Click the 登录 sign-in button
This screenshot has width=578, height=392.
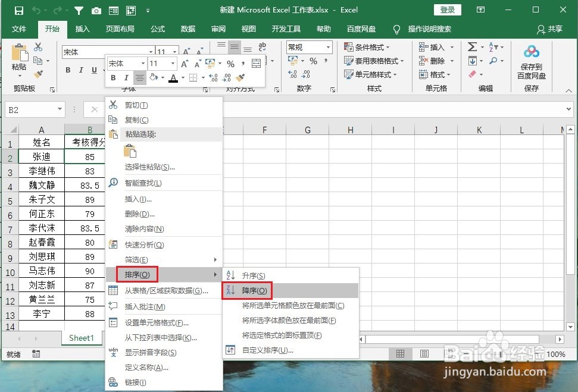tap(447, 10)
